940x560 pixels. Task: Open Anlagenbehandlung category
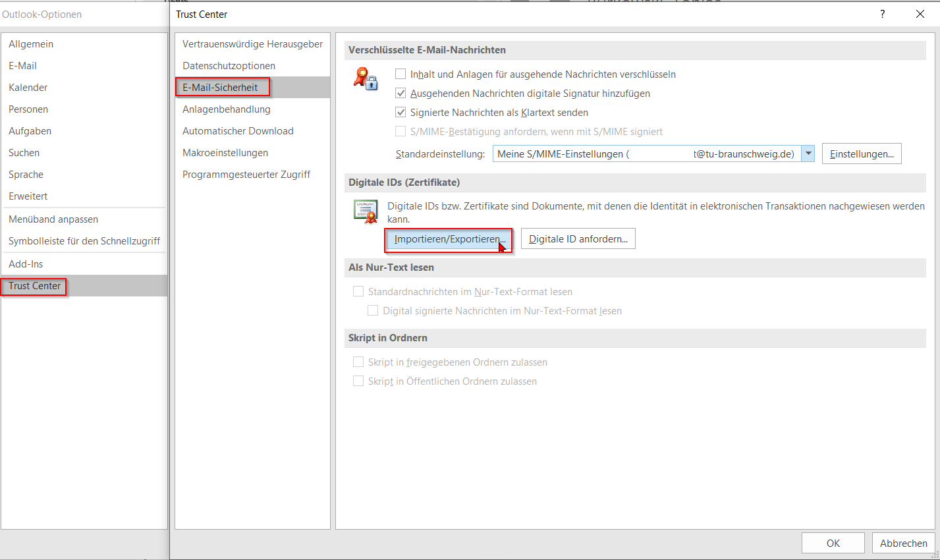pos(252,109)
